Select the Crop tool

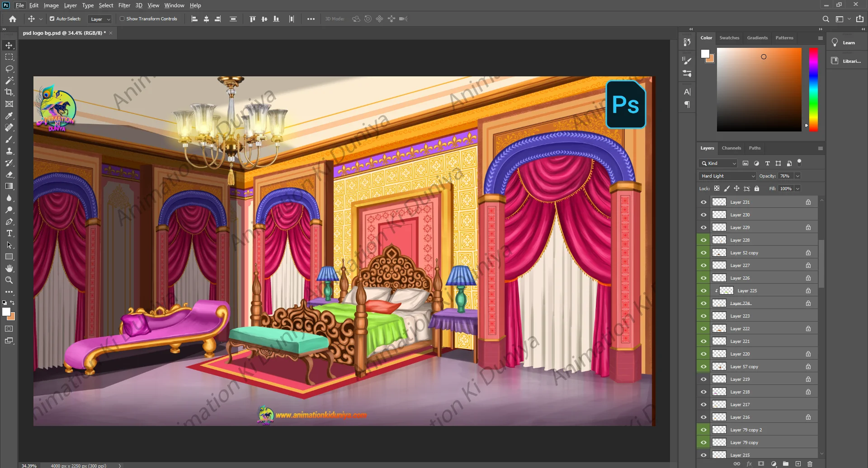pyautogui.click(x=9, y=92)
